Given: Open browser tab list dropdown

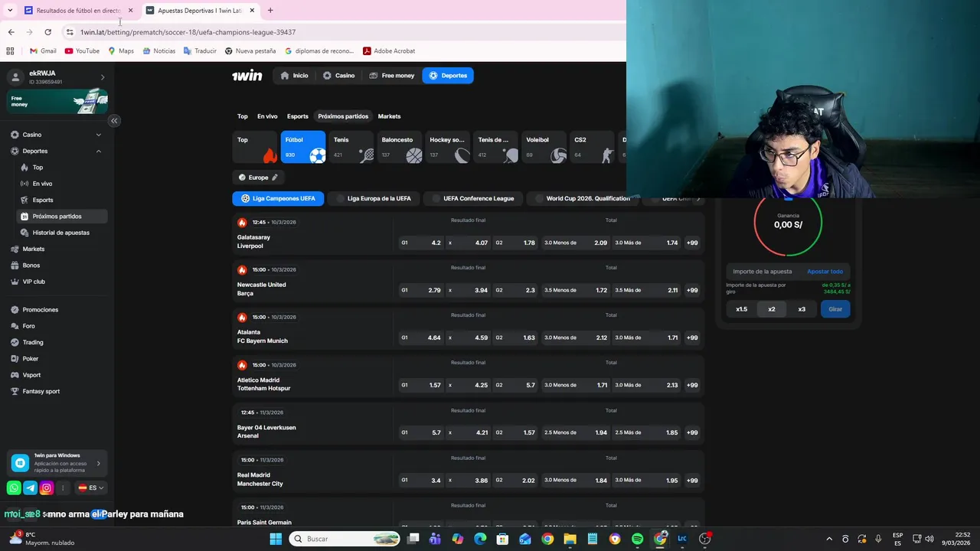Looking at the screenshot, I should tap(10, 11).
